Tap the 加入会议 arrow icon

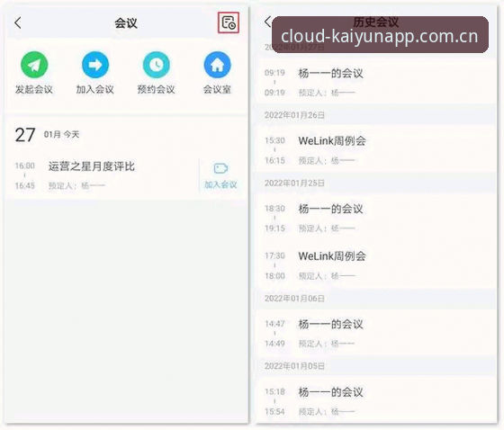(95, 65)
